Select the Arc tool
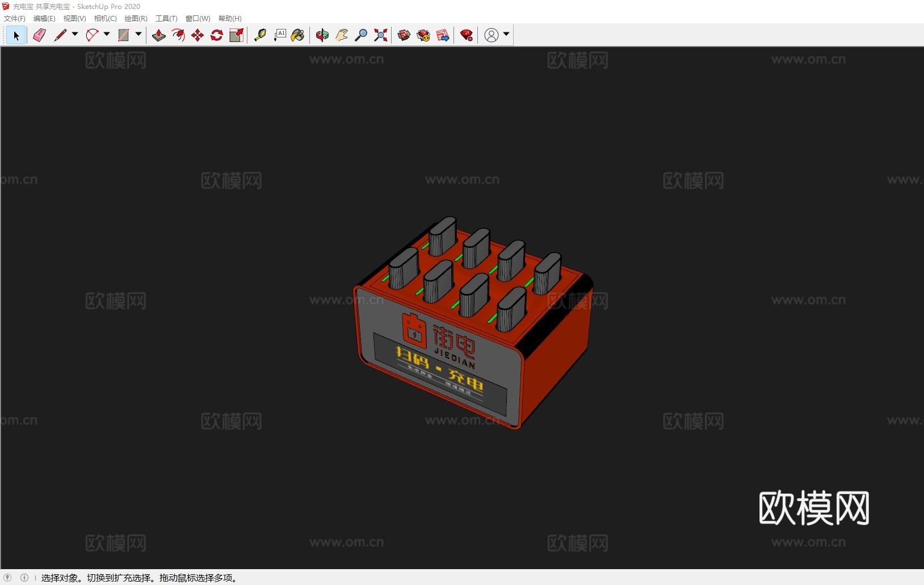This screenshot has height=585, width=924. [x=92, y=36]
